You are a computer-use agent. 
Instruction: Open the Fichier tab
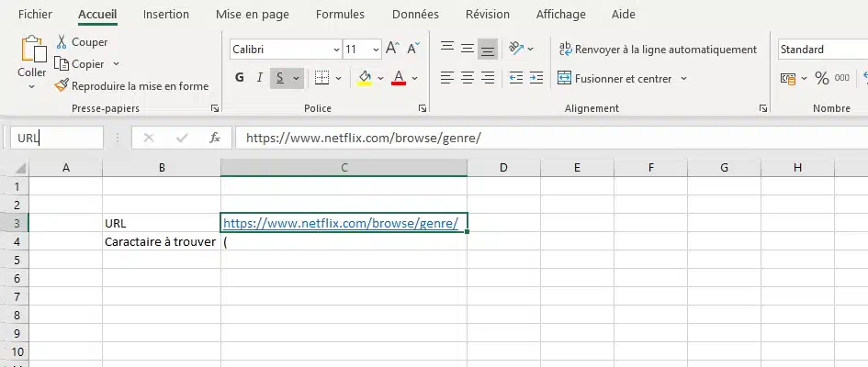pyautogui.click(x=36, y=15)
